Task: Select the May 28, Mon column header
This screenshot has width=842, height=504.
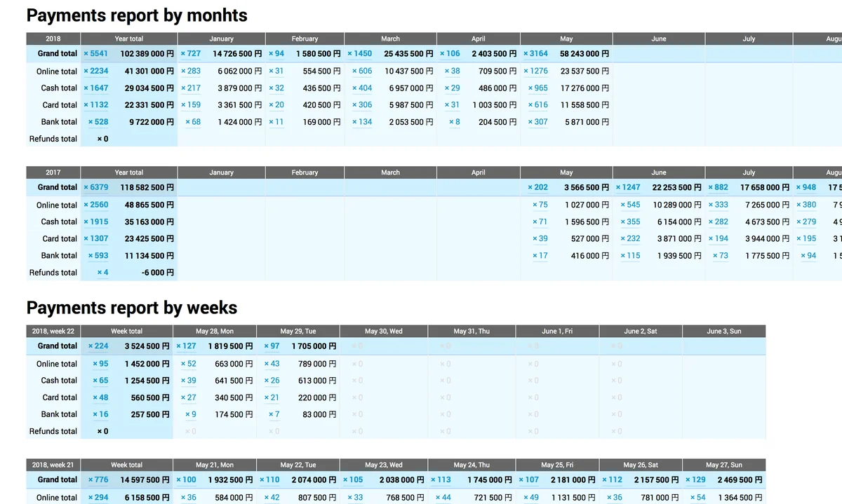Action: (215, 331)
